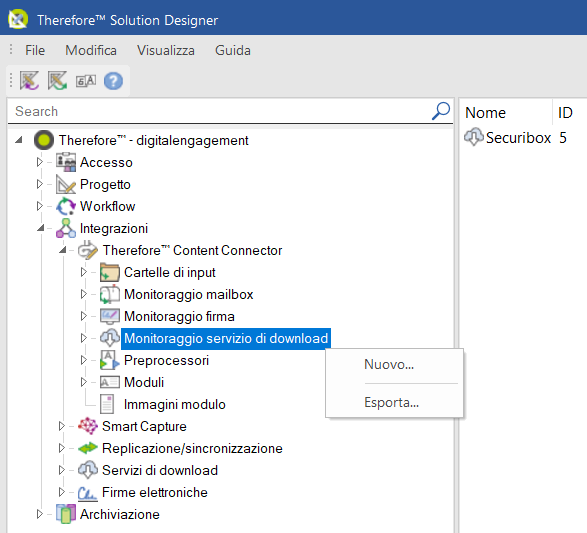Select the Smart Capture tree label
This screenshot has width=587, height=533.
tap(144, 426)
